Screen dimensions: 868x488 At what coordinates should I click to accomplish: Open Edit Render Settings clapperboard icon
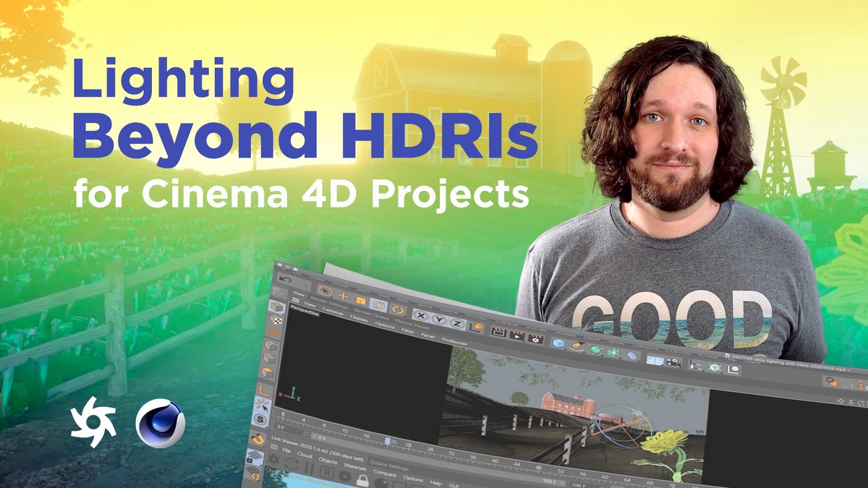pyautogui.click(x=535, y=340)
